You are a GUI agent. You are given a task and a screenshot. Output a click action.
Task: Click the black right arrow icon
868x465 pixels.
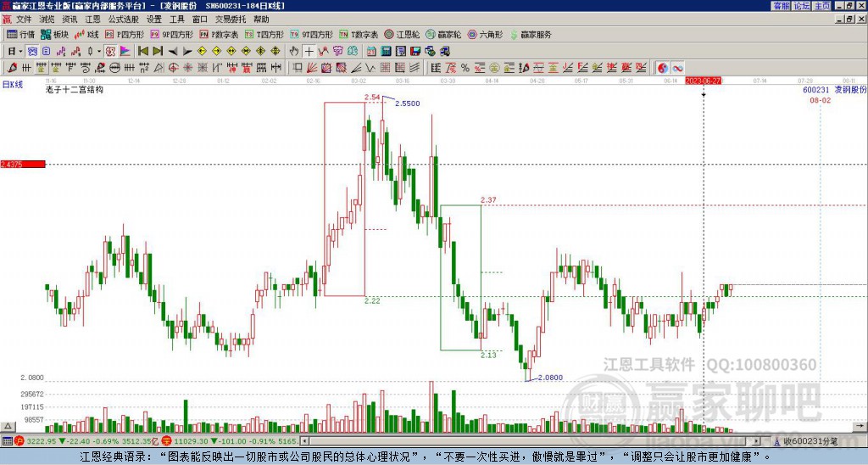(187, 52)
